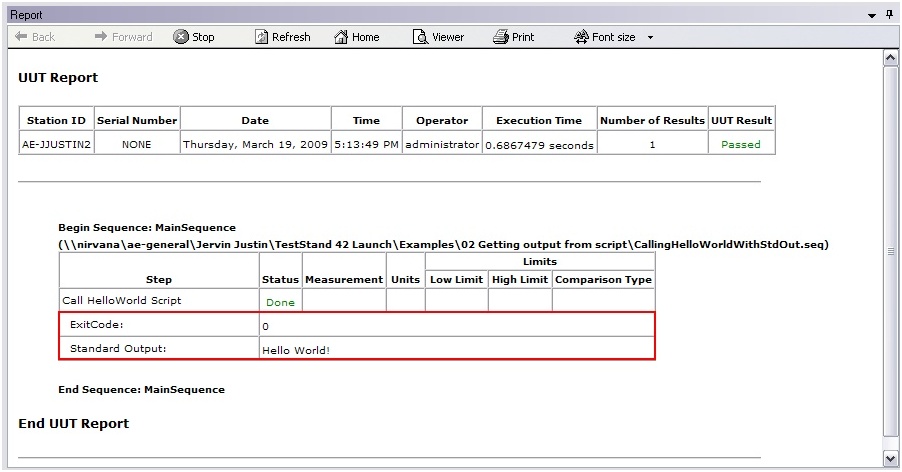902x472 pixels.
Task: Click the green Passed UUT result
Action: [x=741, y=144]
